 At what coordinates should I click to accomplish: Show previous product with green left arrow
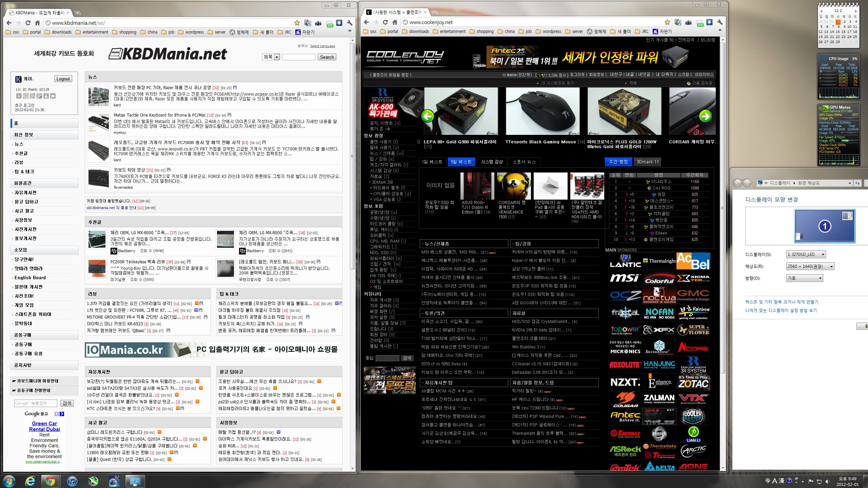tap(428, 116)
